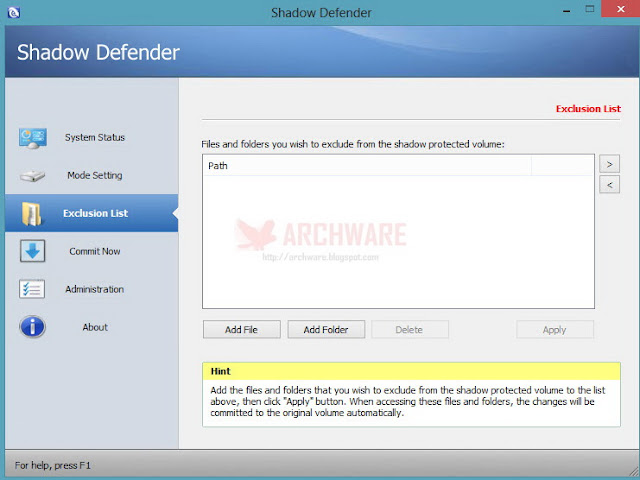This screenshot has width=640, height=480.
Task: Click the Add Folder button
Action: point(326,329)
